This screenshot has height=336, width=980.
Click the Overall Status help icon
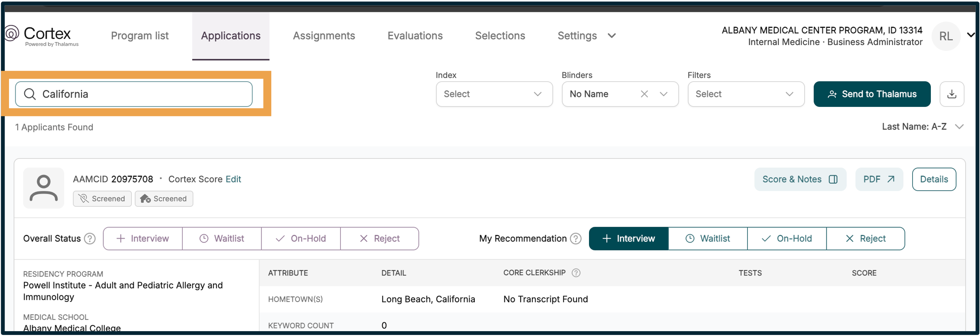click(90, 238)
